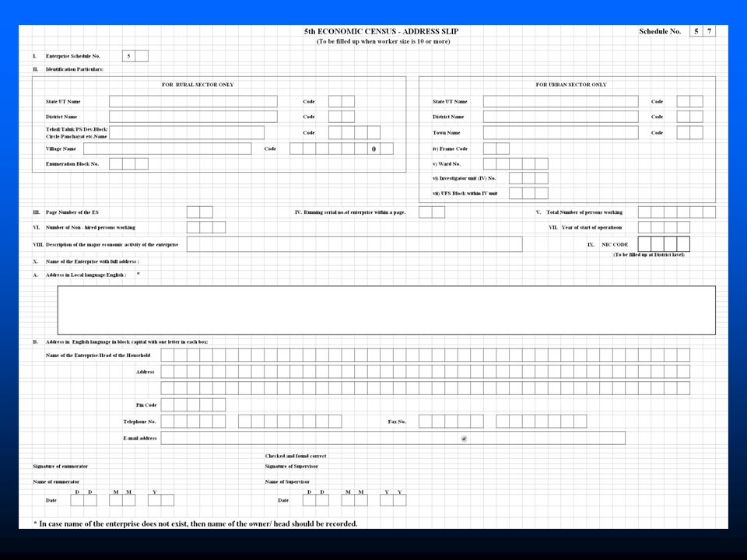Click the urban Town Name Code boxes
Image resolution: width=747 pixels, height=560 pixels.
689,132
